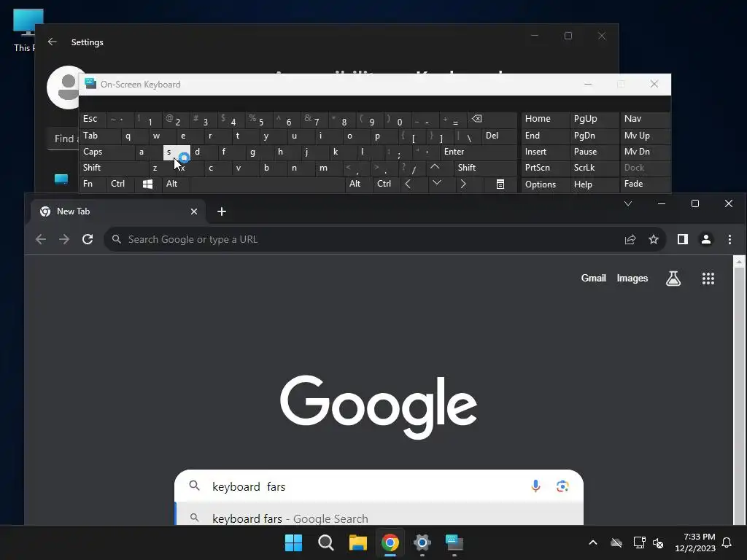
Task: Toggle the left Shift key
Action: (113, 168)
